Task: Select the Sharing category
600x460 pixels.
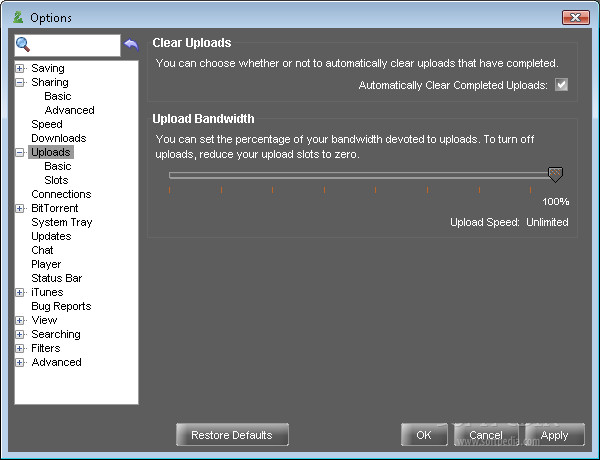Action: coord(50,82)
